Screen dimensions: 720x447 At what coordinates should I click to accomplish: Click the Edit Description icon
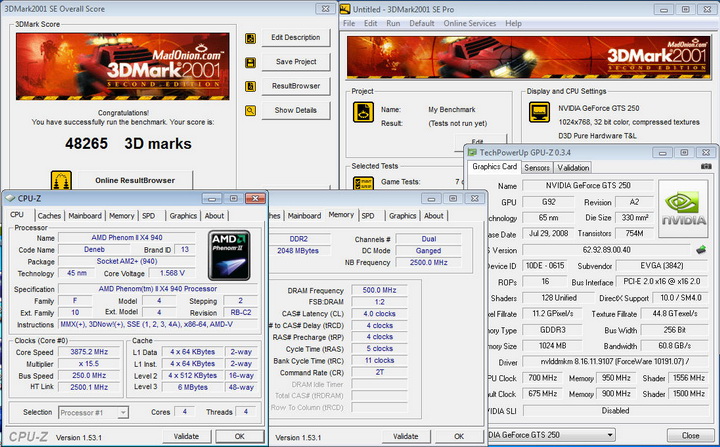pyautogui.click(x=251, y=39)
